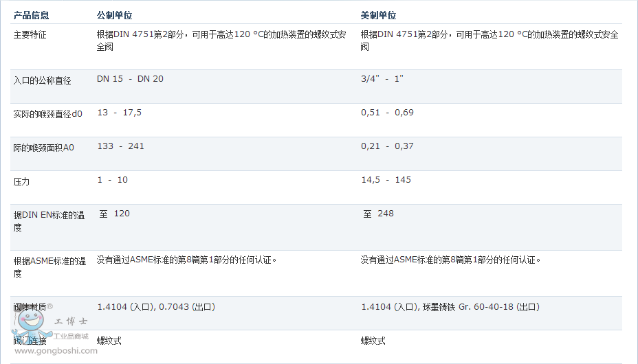The width and height of the screenshot is (638, 364).
Task: Click the 实际的喉颈直径d0 row label
Action: tap(47, 114)
